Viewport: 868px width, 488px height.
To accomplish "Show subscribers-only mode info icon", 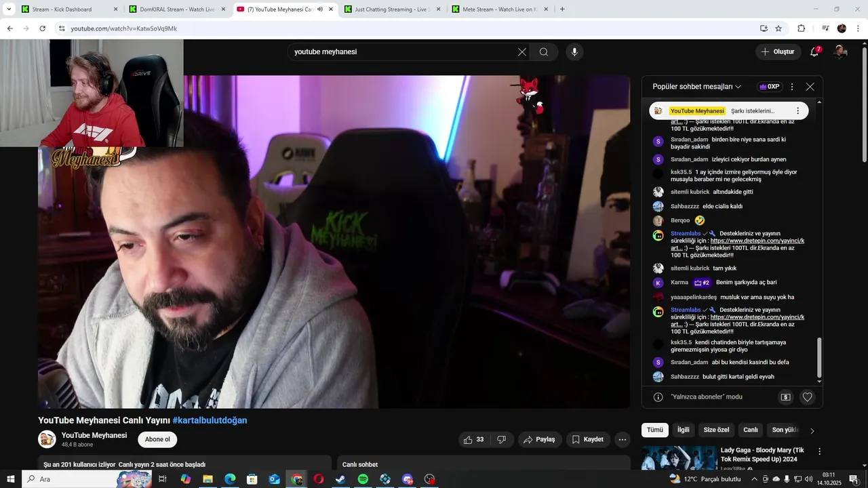I will pyautogui.click(x=658, y=397).
